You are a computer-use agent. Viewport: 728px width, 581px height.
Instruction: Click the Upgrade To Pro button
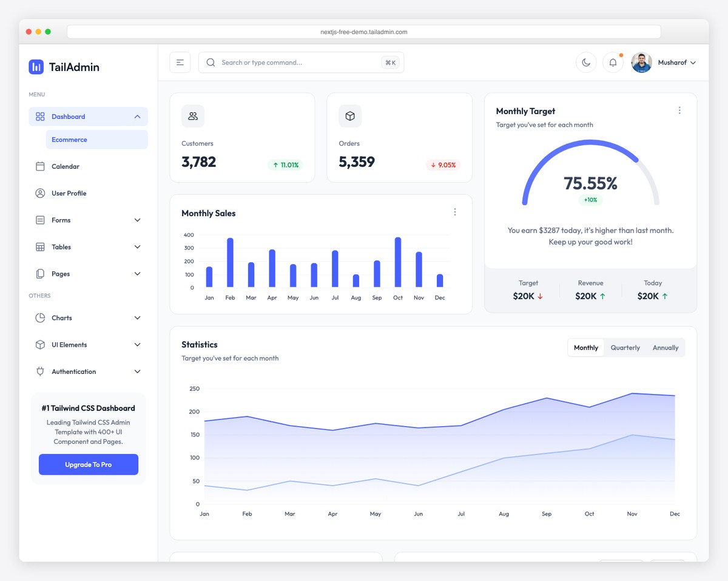point(88,464)
